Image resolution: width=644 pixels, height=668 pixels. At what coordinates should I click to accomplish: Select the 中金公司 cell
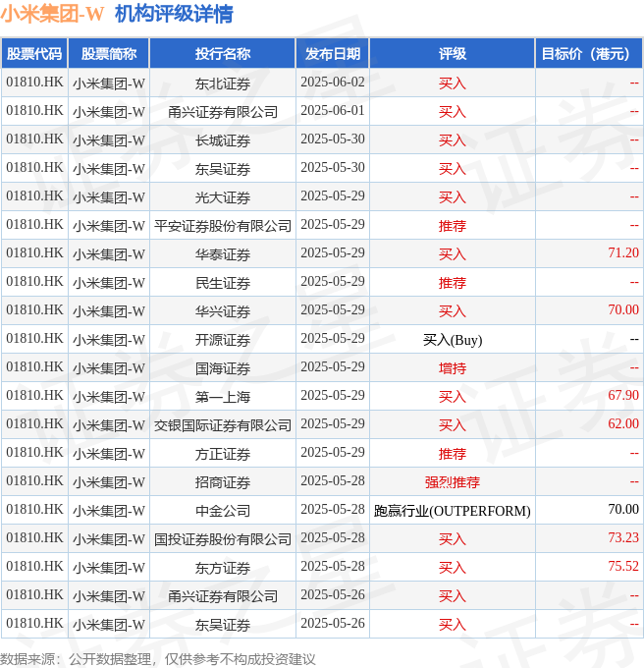(x=223, y=511)
